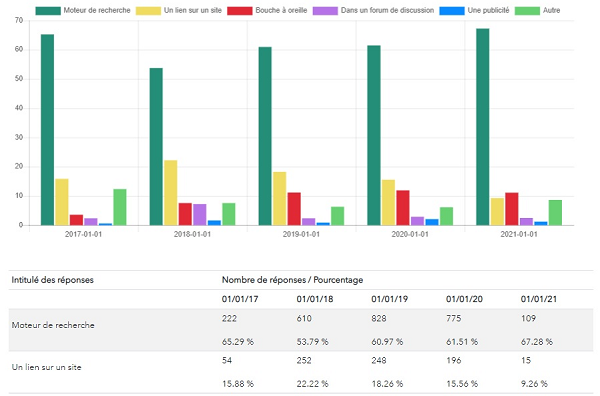Toggle the Un lien sur un site legend swatch
This screenshot has height=396, width=600.
148,11
